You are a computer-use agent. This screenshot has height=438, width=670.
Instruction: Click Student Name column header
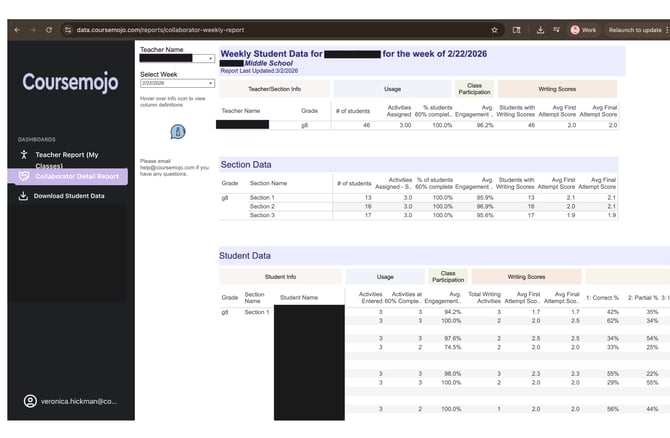[299, 297]
